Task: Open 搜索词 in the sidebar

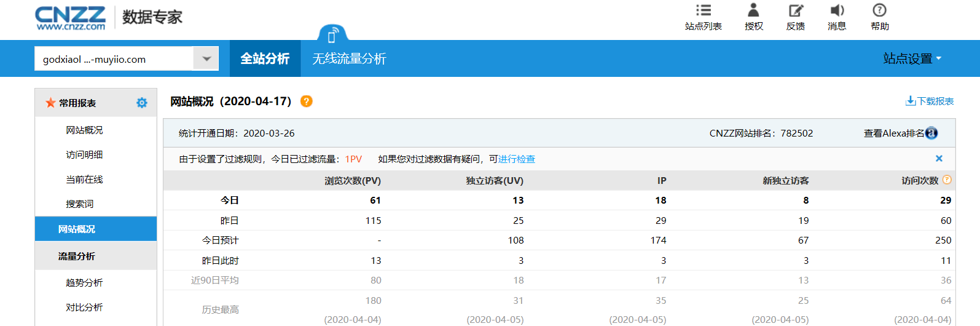Action: [x=80, y=204]
